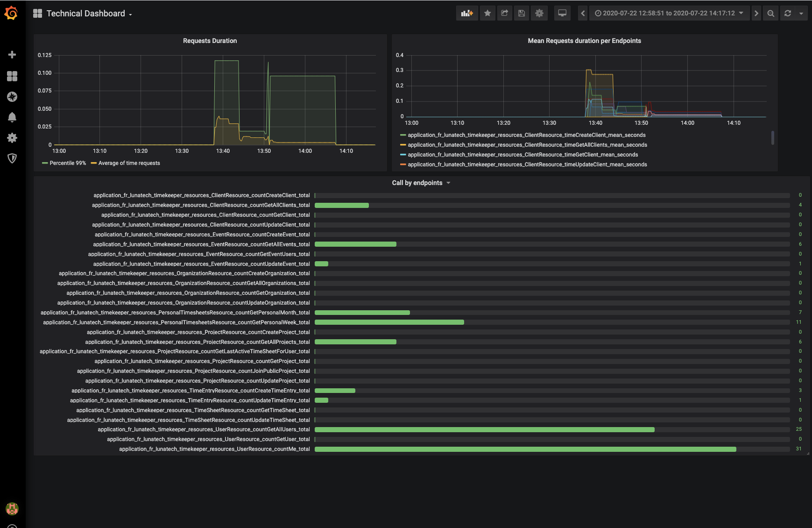The width and height of the screenshot is (812, 528).
Task: Open dashboard settings gear in top toolbar
Action: click(x=539, y=13)
